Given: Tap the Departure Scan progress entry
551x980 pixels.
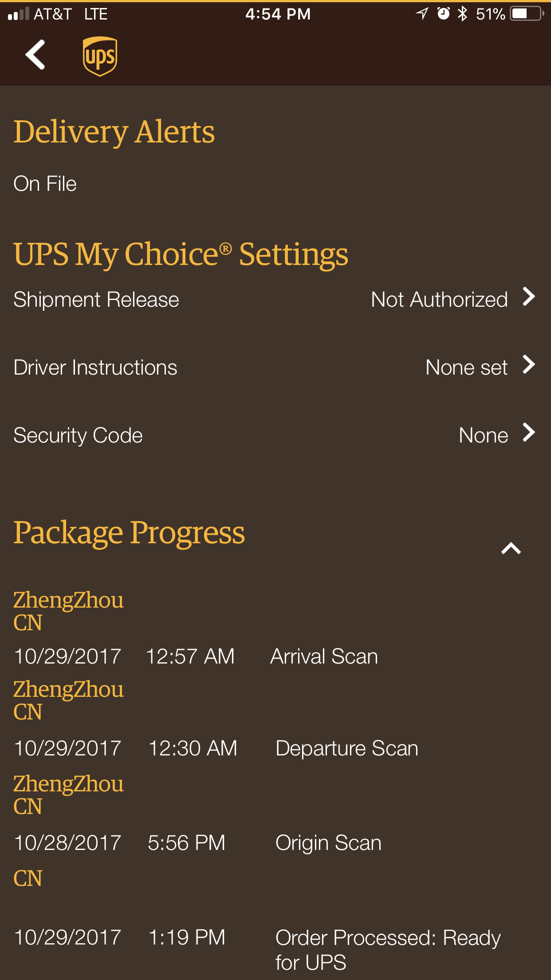Looking at the screenshot, I should click(346, 748).
